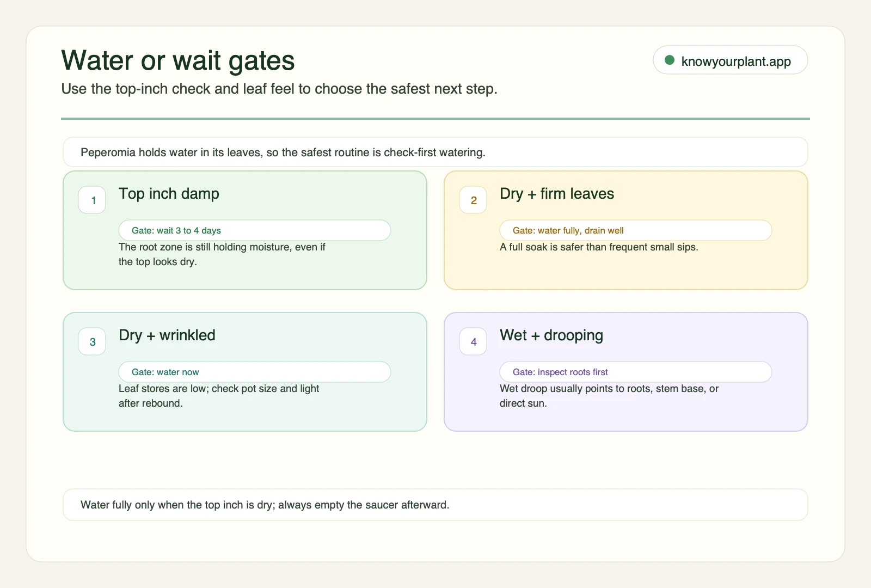Viewport: 871px width, 588px height.
Task: Click the saucer reminder footer note
Action: pyautogui.click(x=436, y=505)
